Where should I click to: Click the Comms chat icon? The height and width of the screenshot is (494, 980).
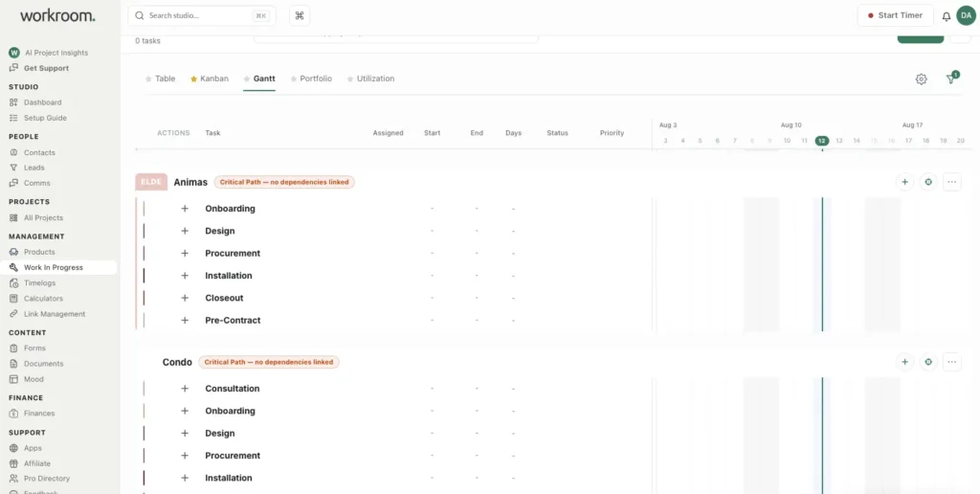point(13,183)
